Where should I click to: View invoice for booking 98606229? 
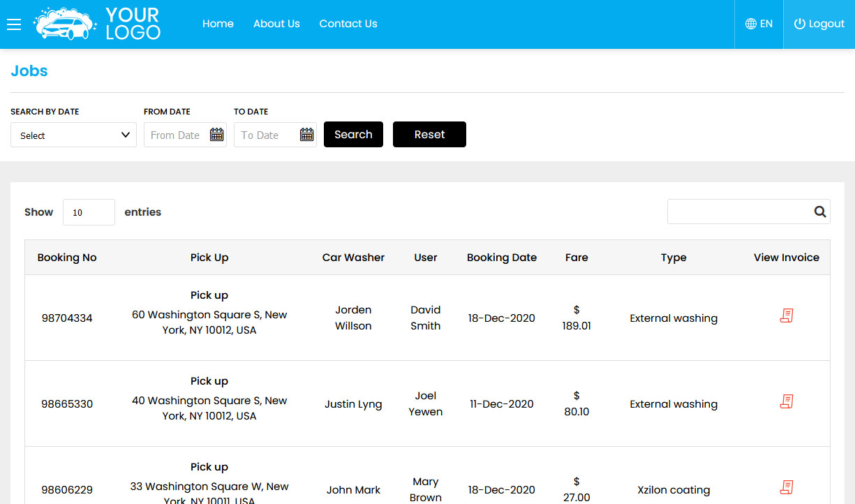pos(787,487)
